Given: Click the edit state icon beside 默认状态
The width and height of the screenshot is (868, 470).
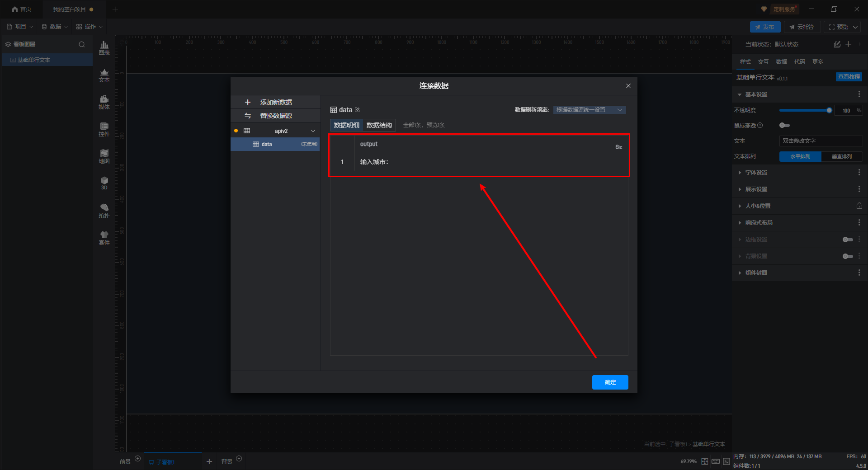Looking at the screenshot, I should click(x=837, y=44).
